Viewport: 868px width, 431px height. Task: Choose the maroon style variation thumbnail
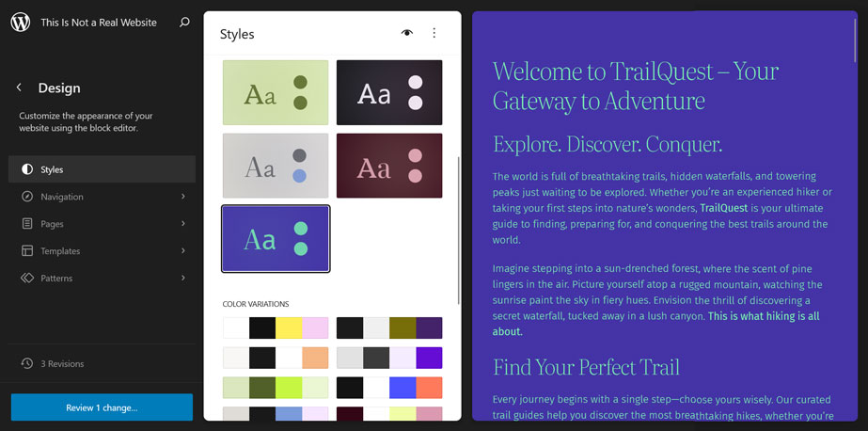[x=389, y=166]
